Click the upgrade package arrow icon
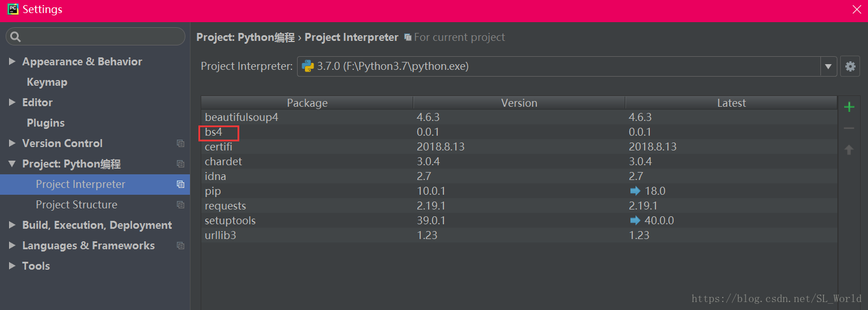 (x=849, y=150)
